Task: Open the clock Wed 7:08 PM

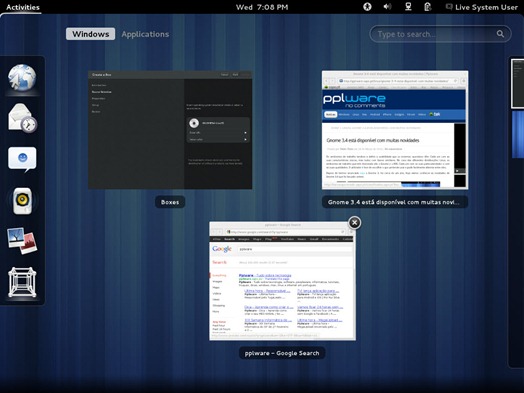Action: (x=262, y=7)
